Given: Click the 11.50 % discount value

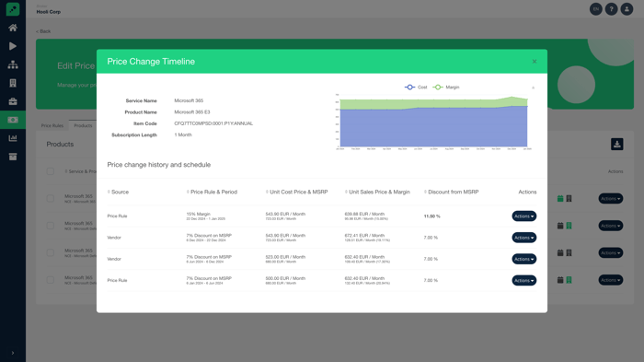Looking at the screenshot, I should [x=431, y=216].
